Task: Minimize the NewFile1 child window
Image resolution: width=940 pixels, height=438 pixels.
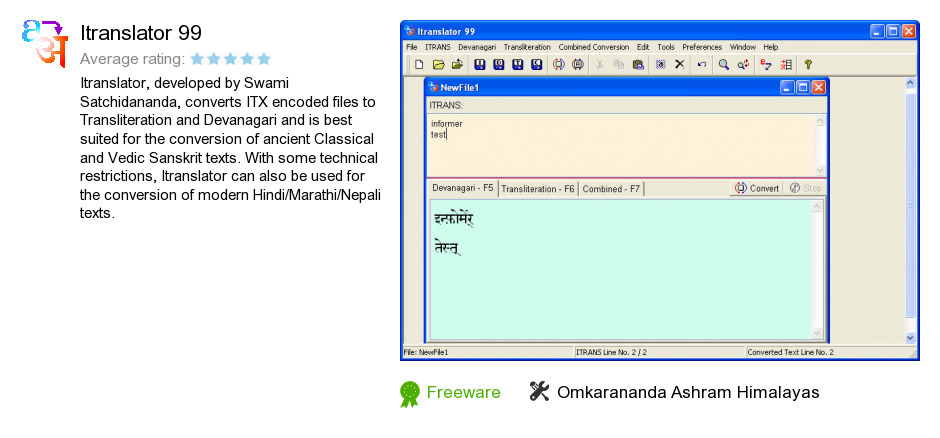Action: [788, 87]
